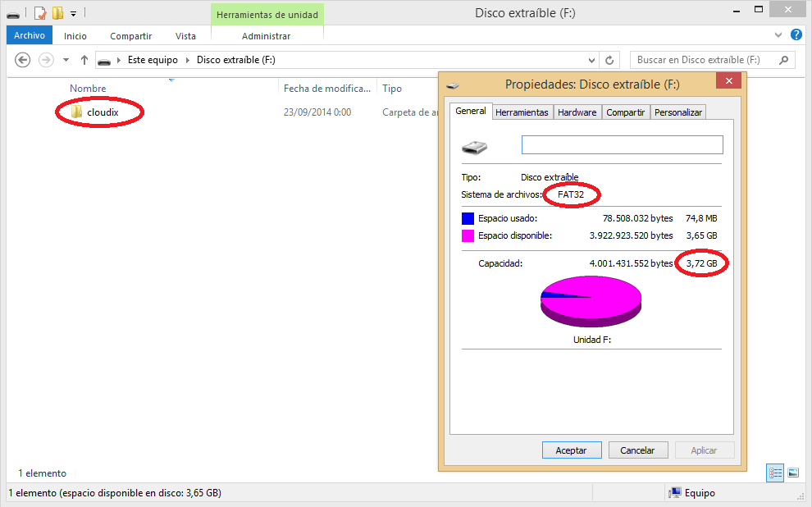
Task: Select the cloudix folder icon
Action: click(76, 112)
